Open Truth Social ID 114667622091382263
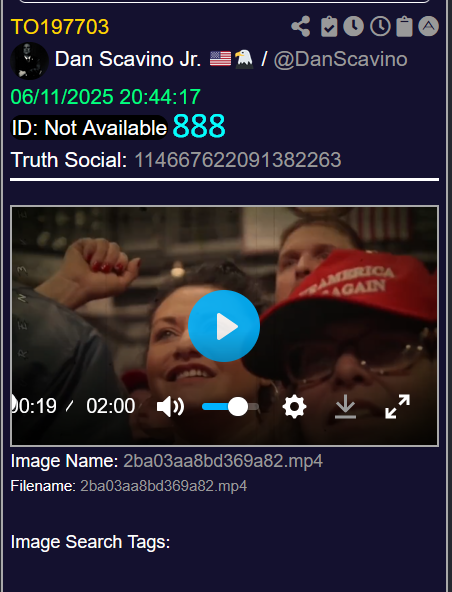This screenshot has height=592, width=452. (238, 160)
